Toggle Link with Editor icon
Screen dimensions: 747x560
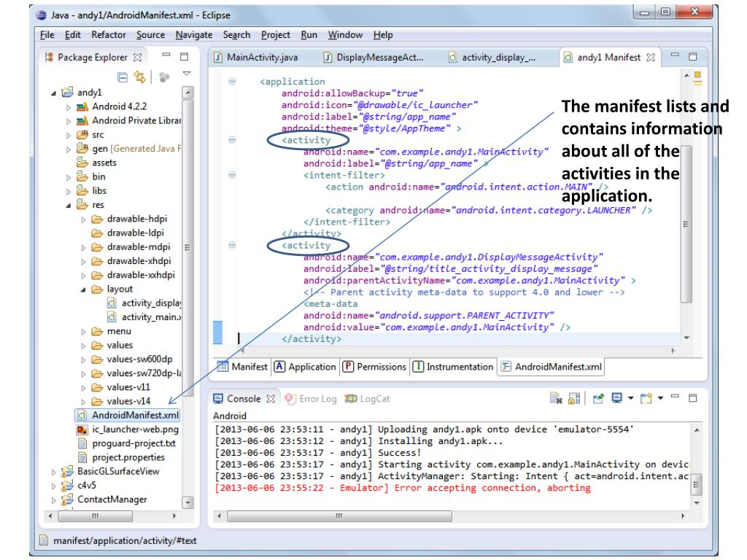point(139,77)
